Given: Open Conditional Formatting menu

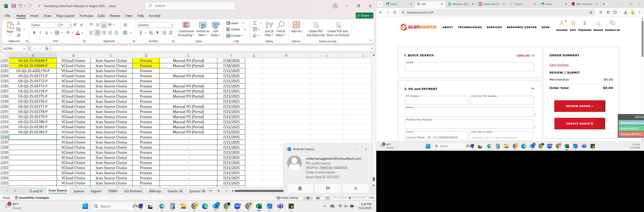Looking at the screenshot, I should [x=186, y=29].
